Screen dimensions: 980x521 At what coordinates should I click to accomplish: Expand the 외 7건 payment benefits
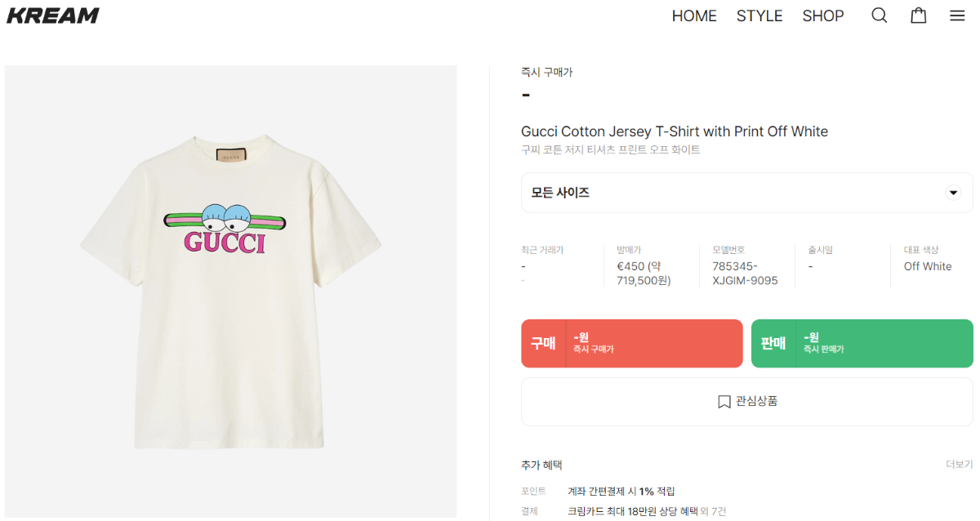click(x=713, y=512)
